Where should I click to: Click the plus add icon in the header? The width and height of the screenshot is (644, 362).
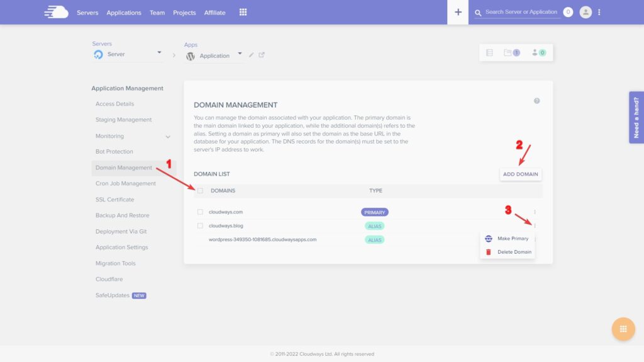458,13
